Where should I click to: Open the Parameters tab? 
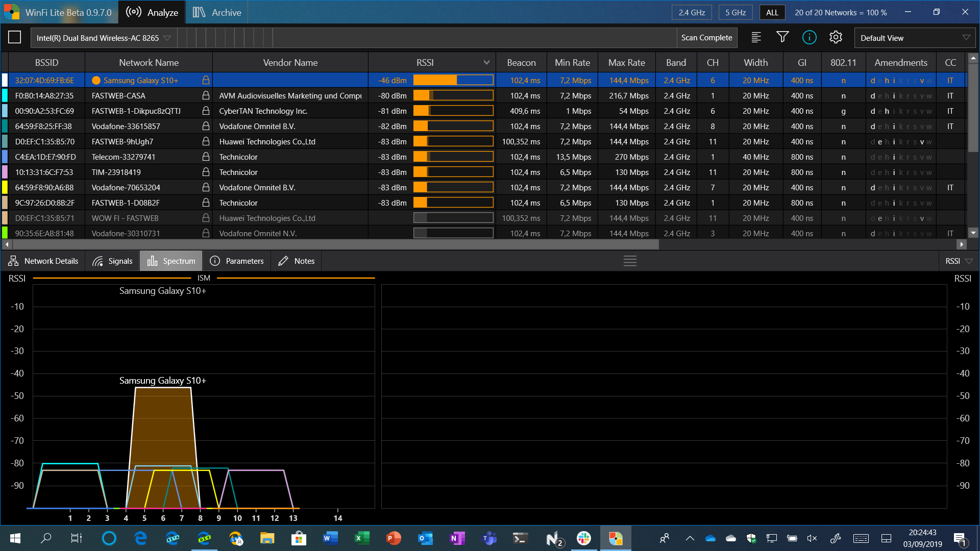[237, 261]
